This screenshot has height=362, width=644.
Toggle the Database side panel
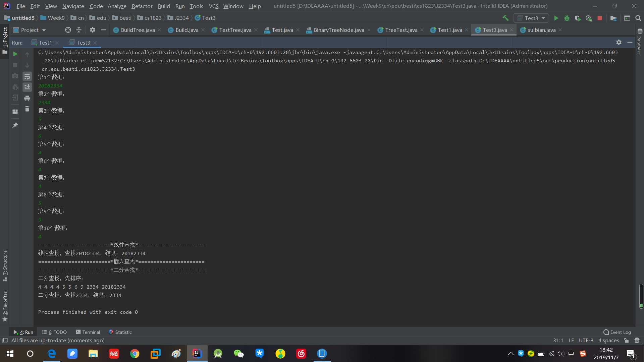(639, 41)
